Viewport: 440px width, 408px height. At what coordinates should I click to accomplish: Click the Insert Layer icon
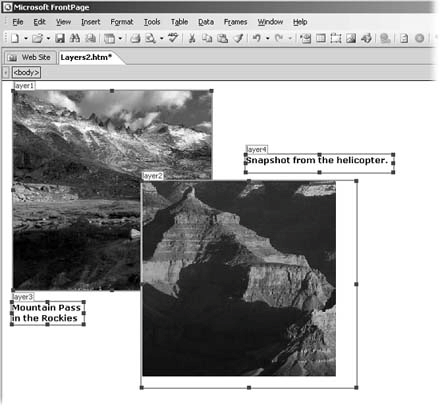click(335, 38)
